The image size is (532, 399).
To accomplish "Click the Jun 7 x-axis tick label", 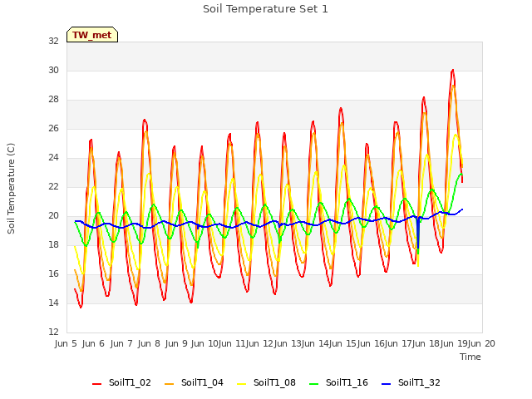I will (121, 343).
